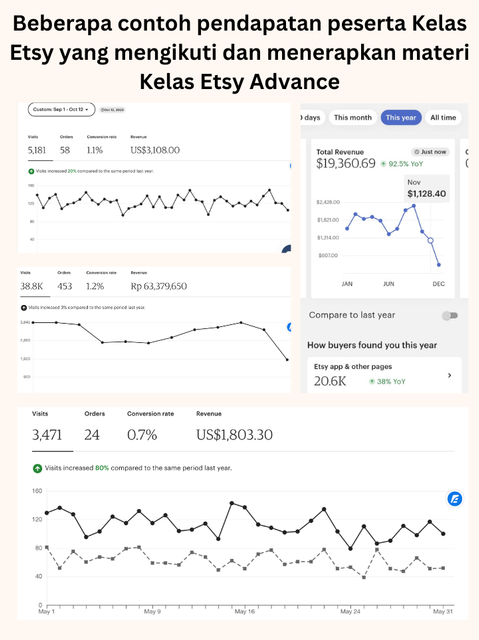The image size is (479, 640).
Task: Select the Revenue US$3,108.00 stat
Action: (155, 145)
